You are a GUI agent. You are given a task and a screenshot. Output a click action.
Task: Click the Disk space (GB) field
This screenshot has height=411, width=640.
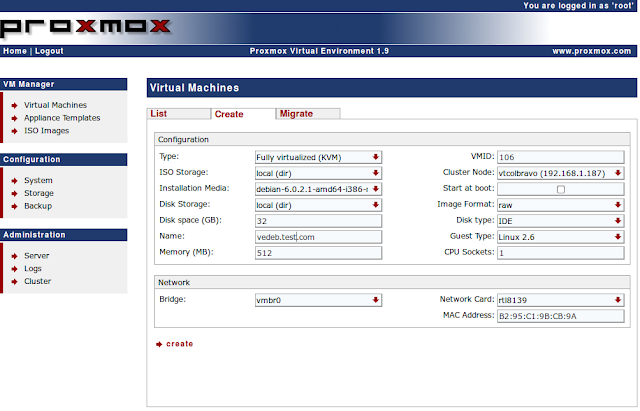(318, 221)
